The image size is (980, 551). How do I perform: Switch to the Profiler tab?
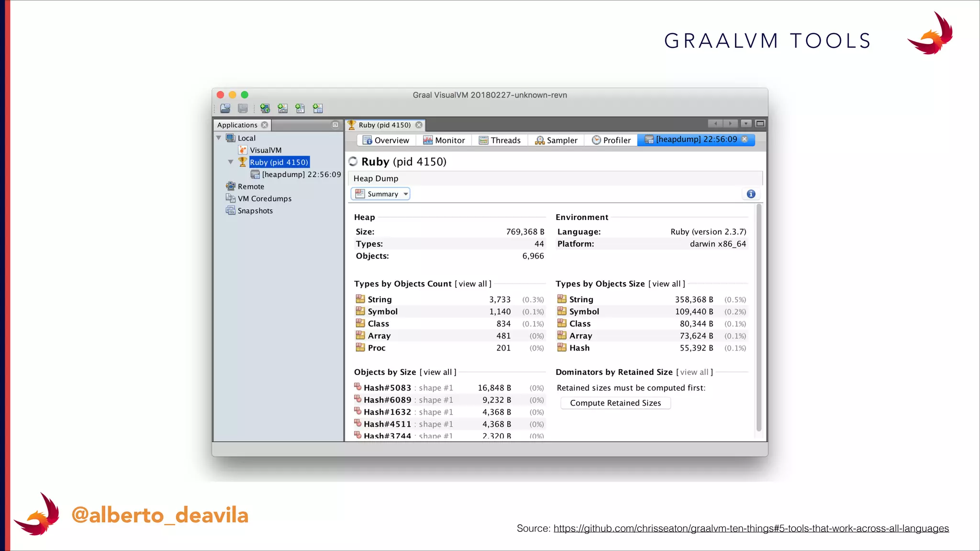(611, 140)
